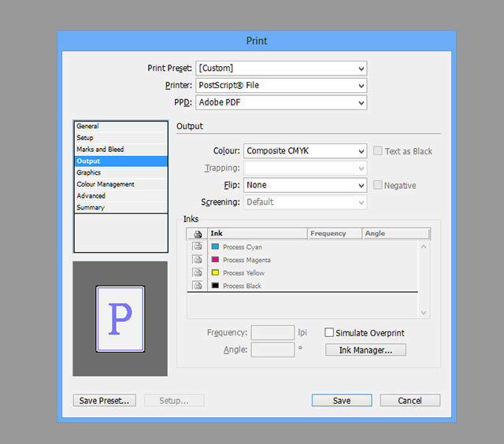
Task: Click the Angle column header
Action: (x=395, y=234)
